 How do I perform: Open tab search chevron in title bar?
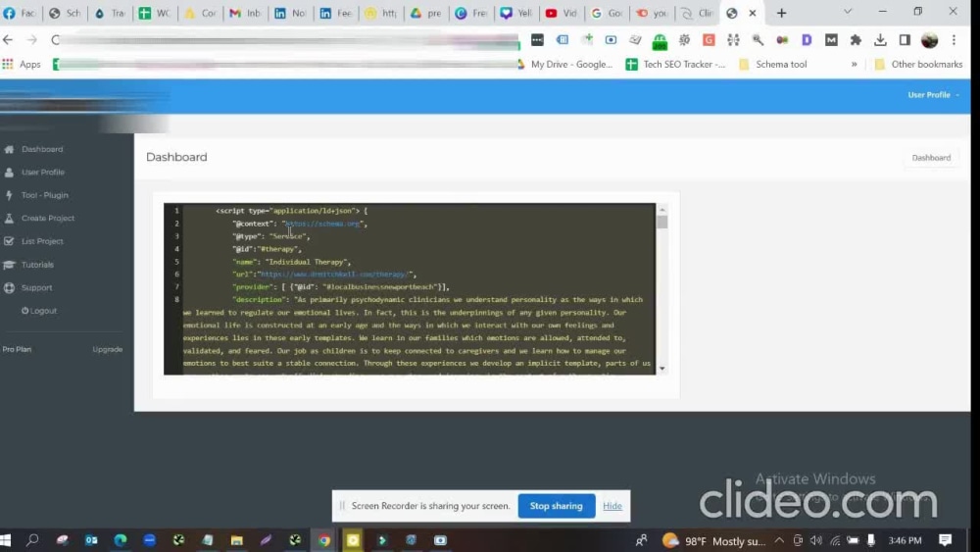[848, 12]
